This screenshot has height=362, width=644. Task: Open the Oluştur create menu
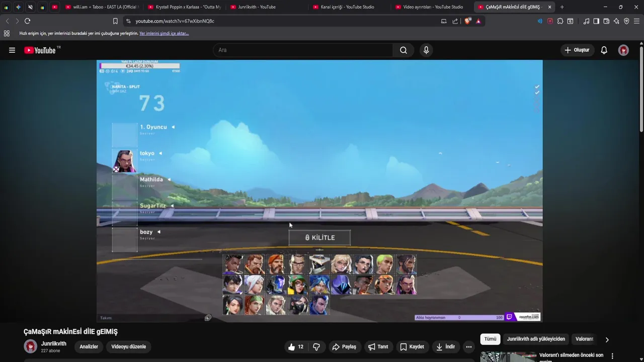(577, 50)
